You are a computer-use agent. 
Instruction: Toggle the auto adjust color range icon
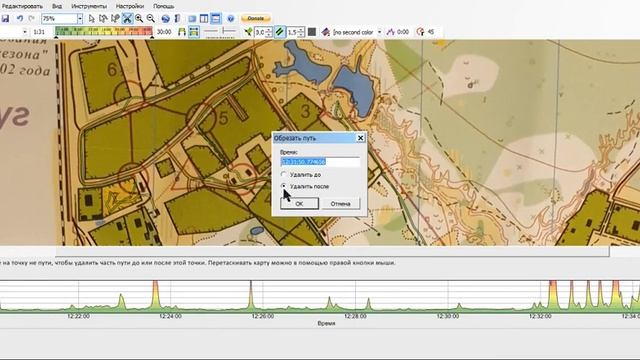click(x=193, y=32)
